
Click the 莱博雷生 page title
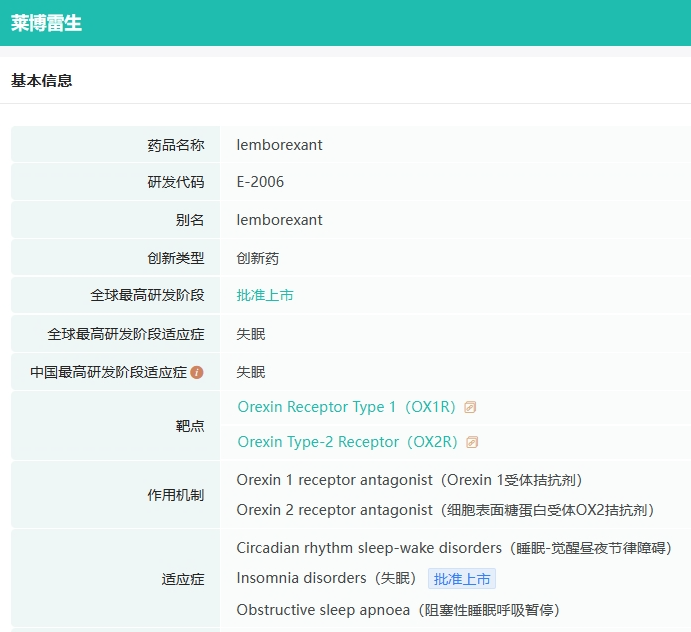click(47, 23)
